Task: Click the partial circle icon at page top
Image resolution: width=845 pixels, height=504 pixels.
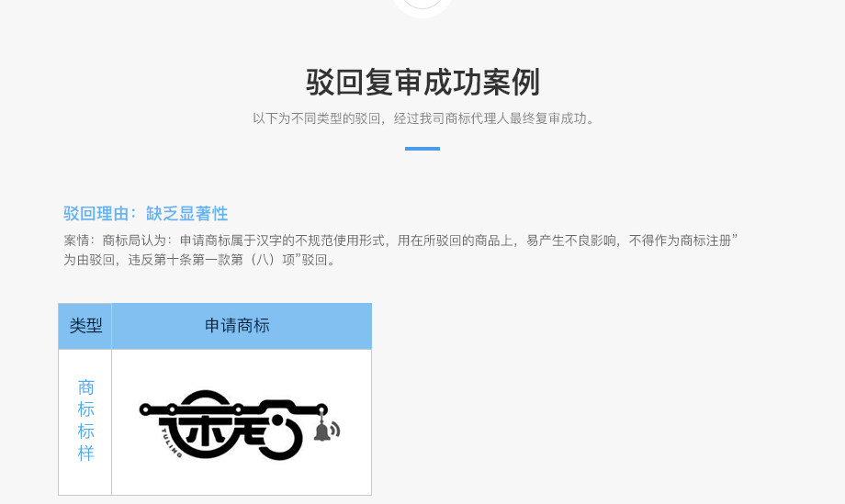Action: click(x=422, y=7)
